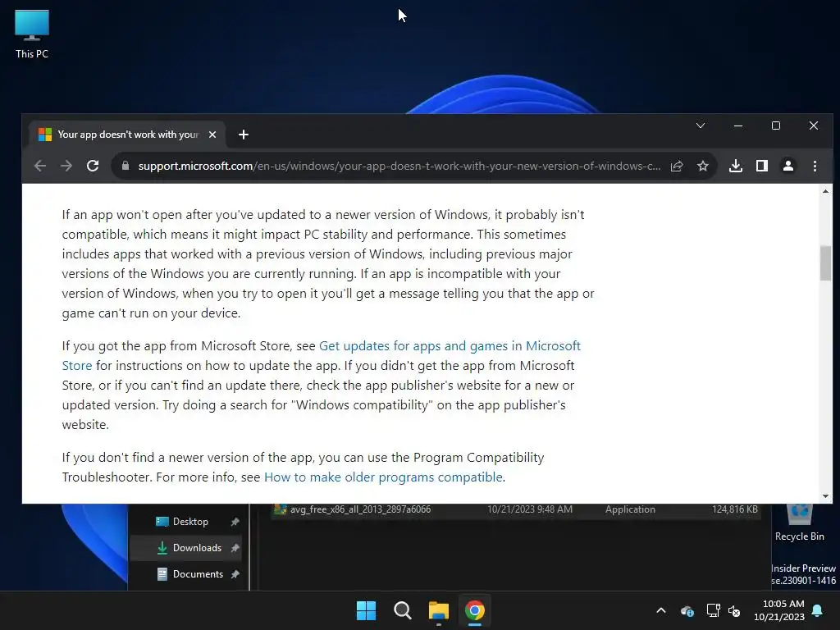The height and width of the screenshot is (630, 840).
Task: Click OneDrive cloud tray icon
Action: pos(687,610)
